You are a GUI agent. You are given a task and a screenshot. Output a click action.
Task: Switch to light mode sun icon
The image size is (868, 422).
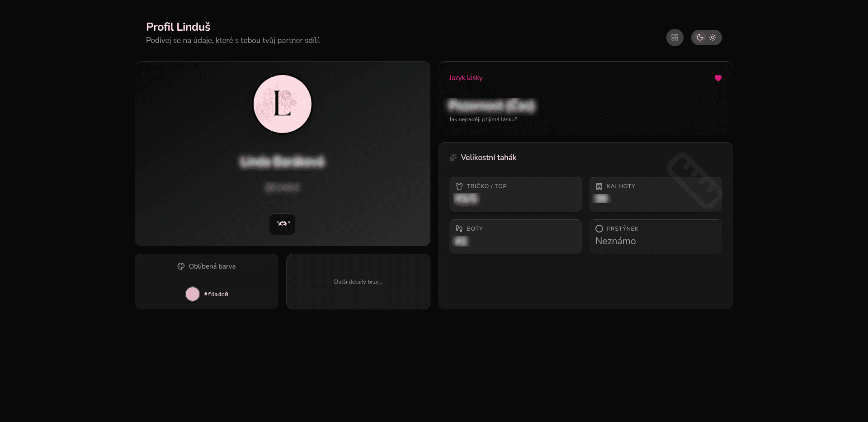(713, 38)
